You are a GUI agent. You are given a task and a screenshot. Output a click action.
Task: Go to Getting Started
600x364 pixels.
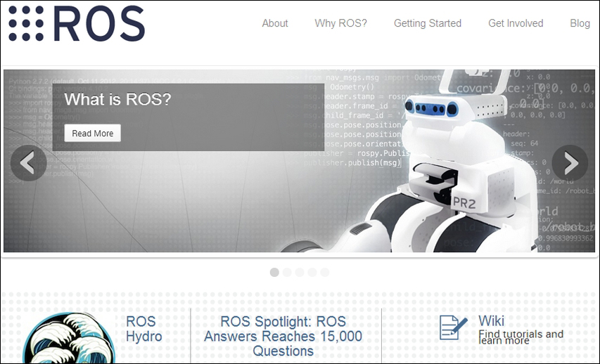[428, 23]
